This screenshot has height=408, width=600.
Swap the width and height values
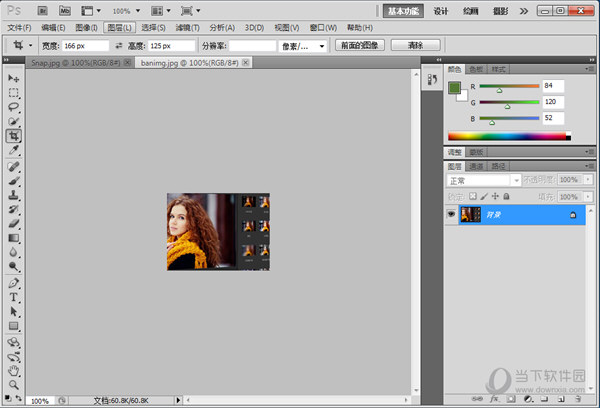pos(119,46)
